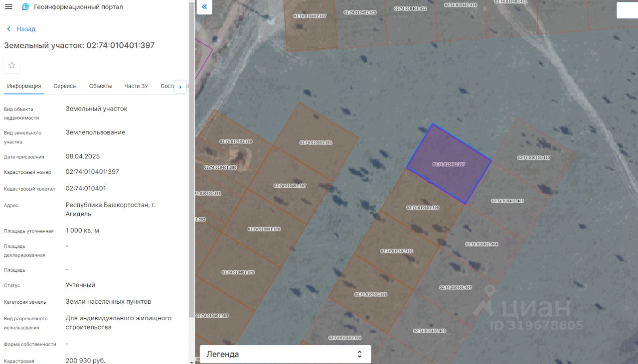Click parcel 02:74:010401:376 on map
The image size is (638, 364).
pos(264,229)
